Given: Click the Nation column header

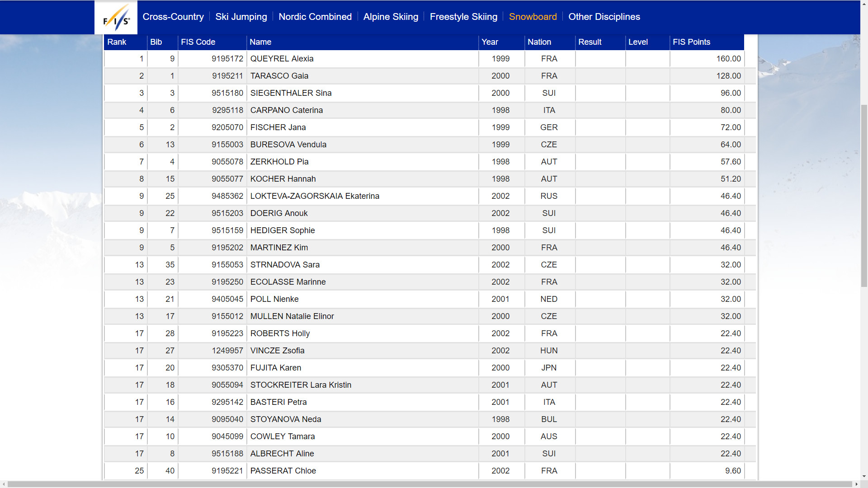Looking at the screenshot, I should [539, 42].
